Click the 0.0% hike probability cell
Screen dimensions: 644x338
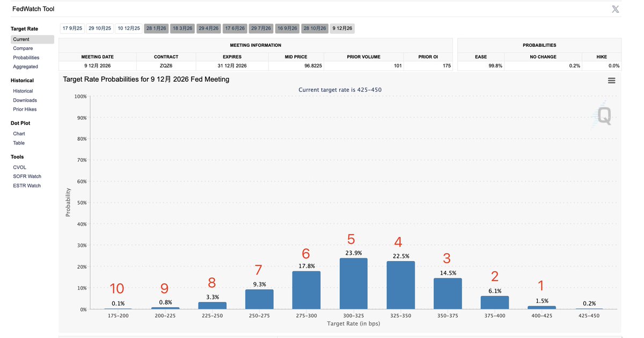(x=602, y=66)
